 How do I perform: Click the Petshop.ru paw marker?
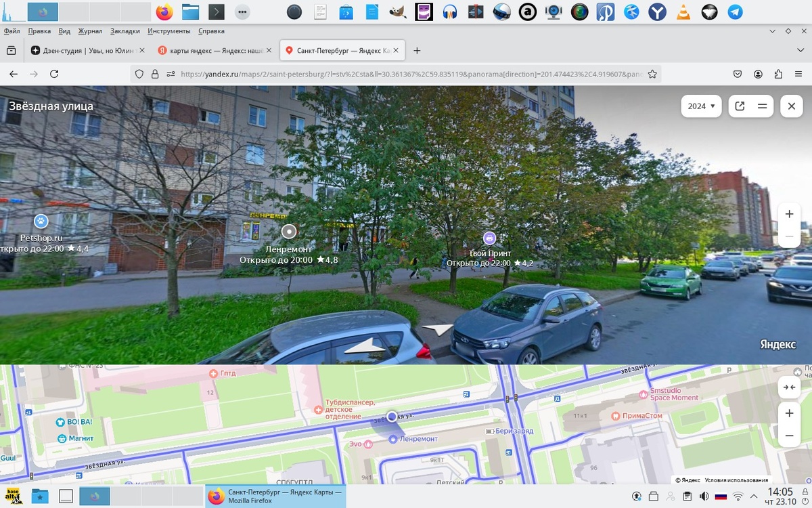pyautogui.click(x=41, y=221)
